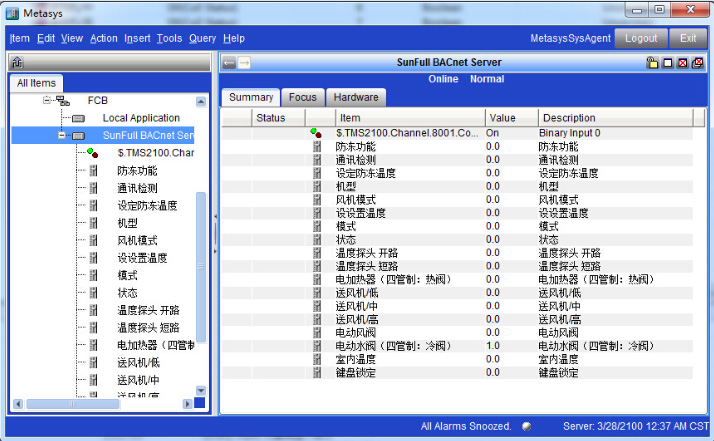This screenshot has width=714, height=441.
Task: Close the SunFull BACnet Server panel
Action: pyautogui.click(x=682, y=62)
